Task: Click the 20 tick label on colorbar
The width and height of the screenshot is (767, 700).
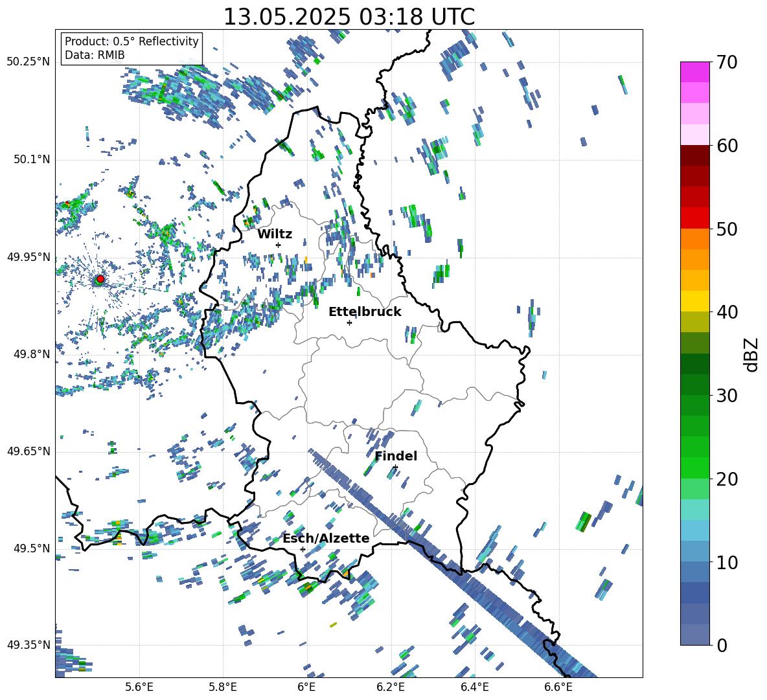Action: 727,479
